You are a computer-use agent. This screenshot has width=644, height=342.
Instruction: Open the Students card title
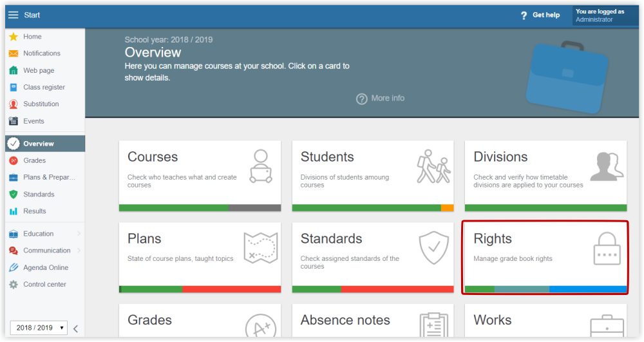(x=327, y=157)
